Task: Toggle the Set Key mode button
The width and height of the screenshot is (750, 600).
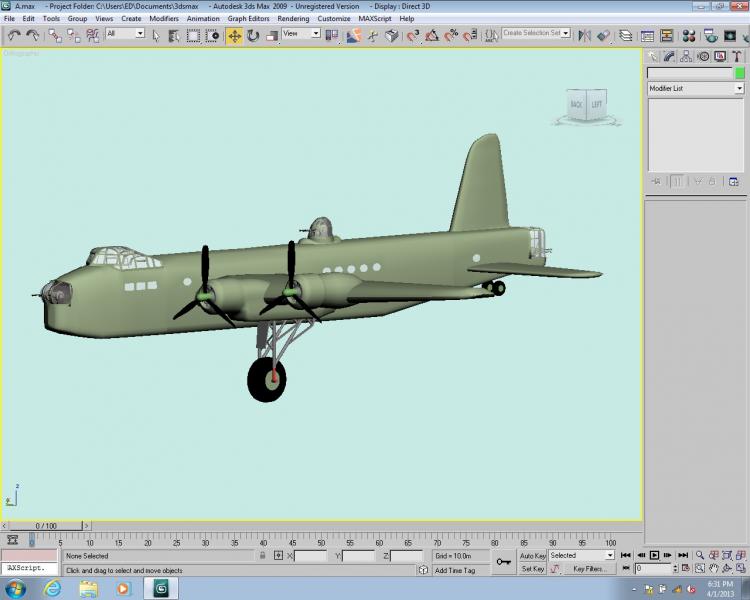Action: click(x=532, y=569)
